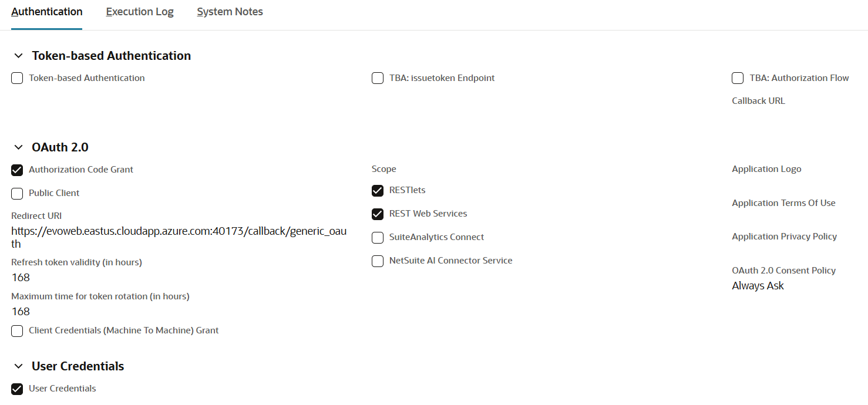This screenshot has height=405, width=868.
Task: Select the Refresh token validity value 168
Action: point(21,277)
